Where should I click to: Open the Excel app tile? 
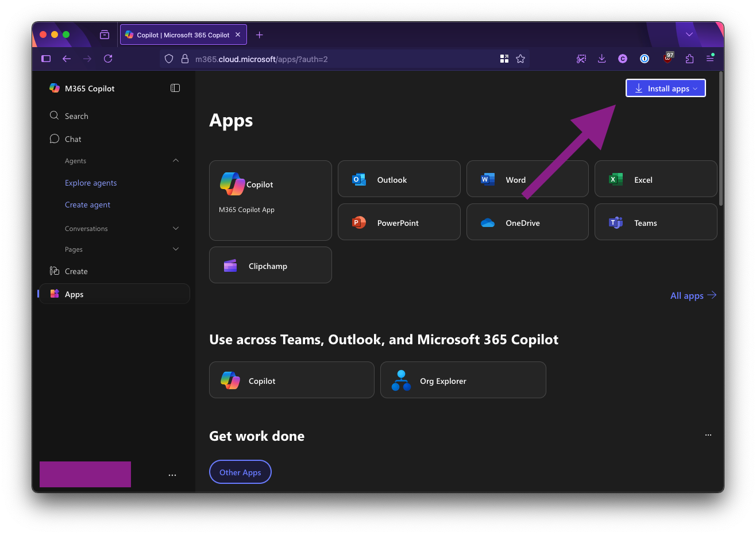point(655,179)
